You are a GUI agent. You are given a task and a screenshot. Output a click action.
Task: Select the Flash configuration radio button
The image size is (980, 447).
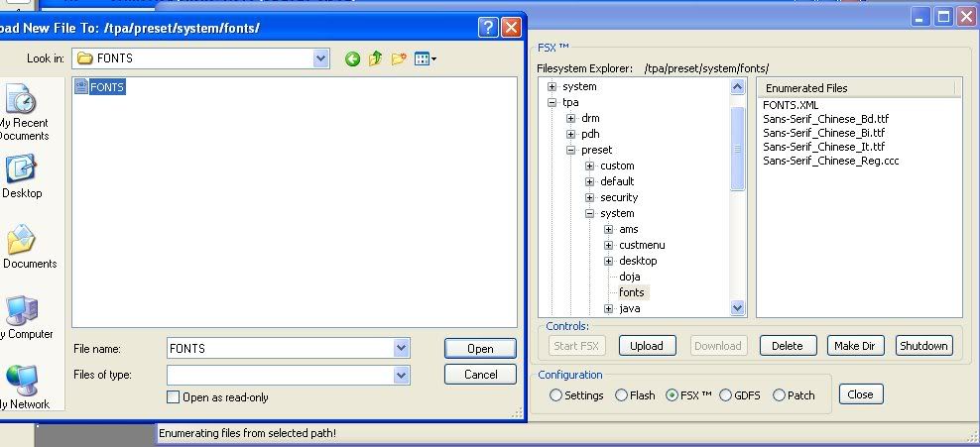click(x=621, y=395)
